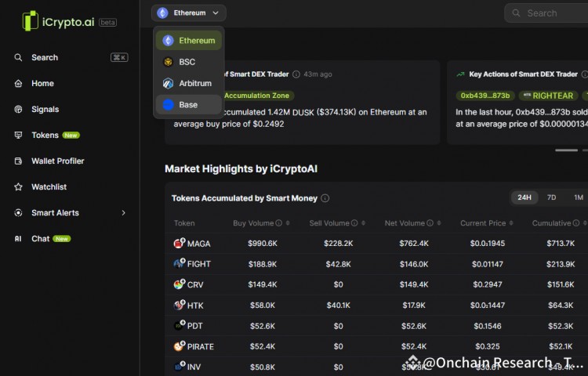This screenshot has height=376, width=588.
Task: Switch to the 1M time tab
Action: tap(579, 197)
